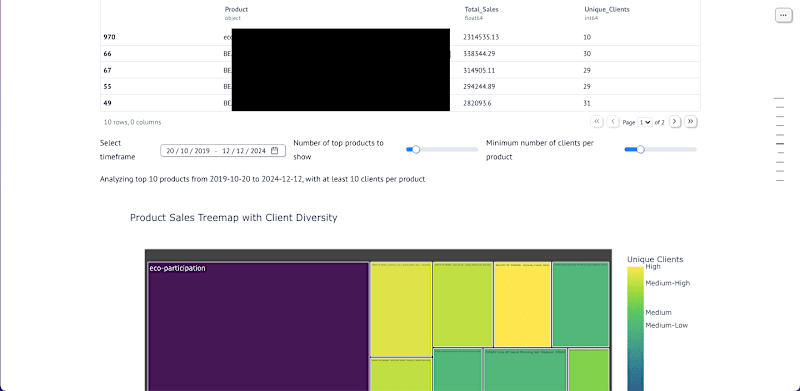This screenshot has width=800, height=391.
Task: Click the Unique Clients color scale bar
Action: pyautogui.click(x=635, y=329)
